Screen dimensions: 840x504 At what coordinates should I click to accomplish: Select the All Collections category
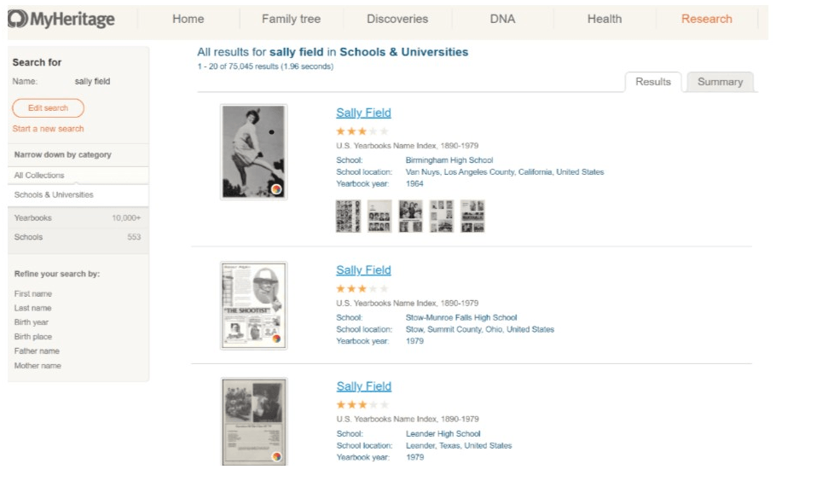click(39, 176)
